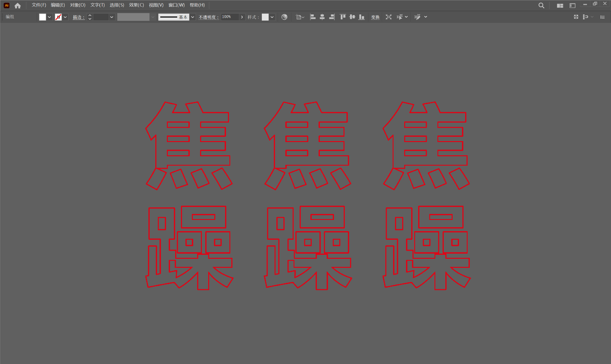Click the 描边 stroke panel link

78,17
